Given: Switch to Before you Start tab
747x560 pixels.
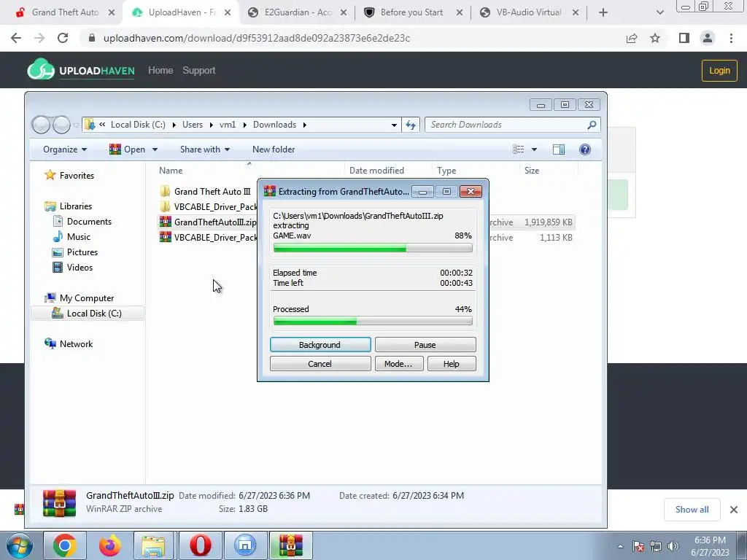Looking at the screenshot, I should (x=411, y=12).
